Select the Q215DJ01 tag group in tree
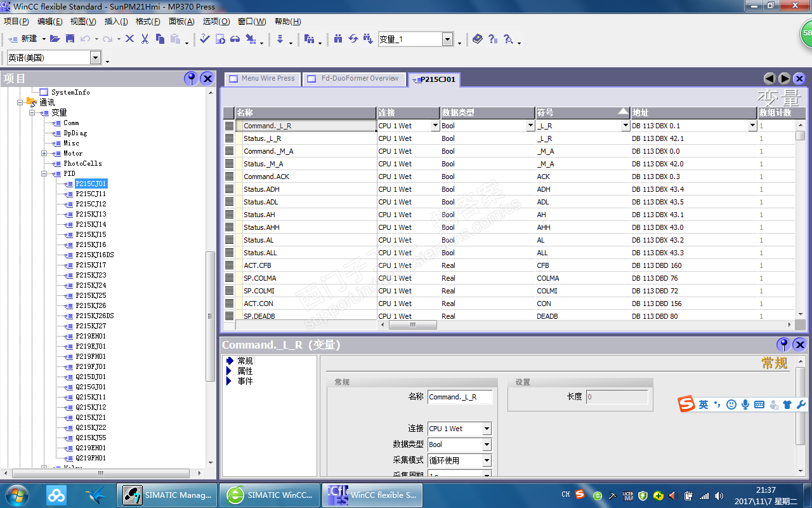The image size is (812, 508). pos(91,377)
